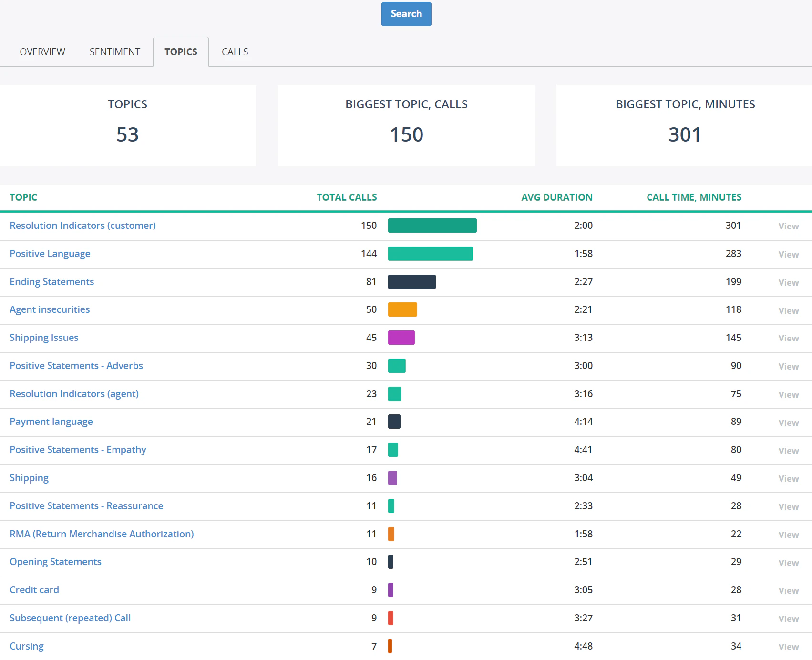The height and width of the screenshot is (660, 812).
Task: Click the blue Search button
Action: (x=406, y=14)
